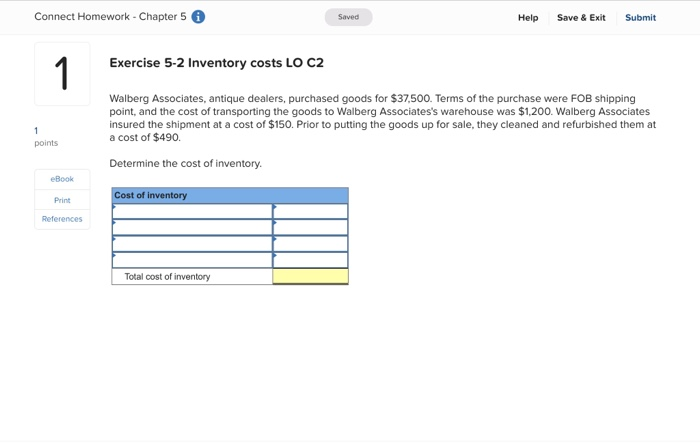
Task: Click the 'Exercise 5-2 Inventory costs LO C2' heading
Action: point(217,63)
